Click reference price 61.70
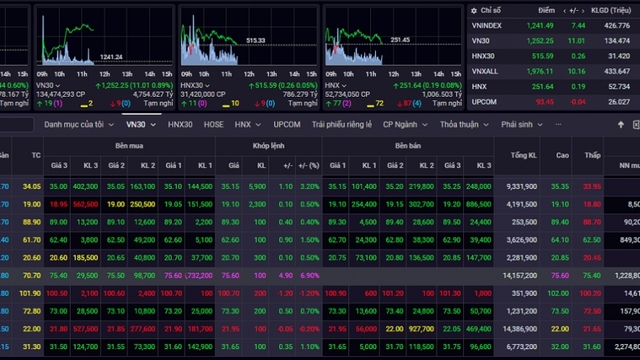Viewport: 640px width, 360px height. 31,240
